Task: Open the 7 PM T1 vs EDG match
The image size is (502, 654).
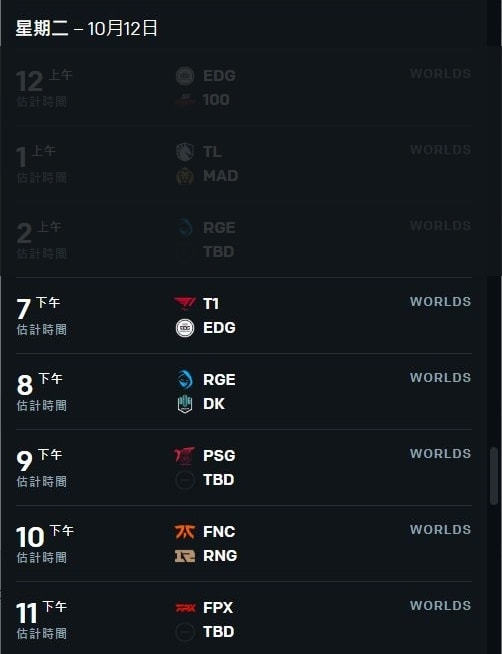Action: tap(244, 315)
